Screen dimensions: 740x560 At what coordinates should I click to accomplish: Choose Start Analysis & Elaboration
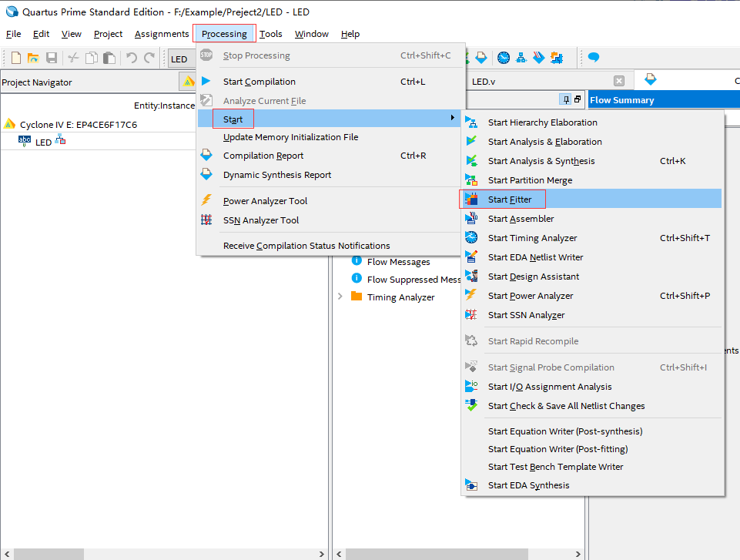tap(592, 142)
